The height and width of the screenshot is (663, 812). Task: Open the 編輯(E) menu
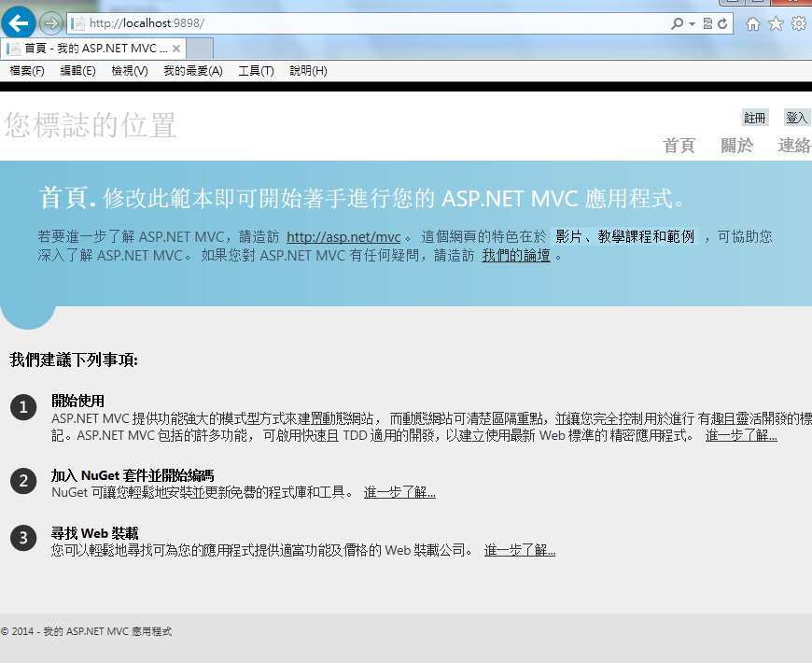coord(77,70)
